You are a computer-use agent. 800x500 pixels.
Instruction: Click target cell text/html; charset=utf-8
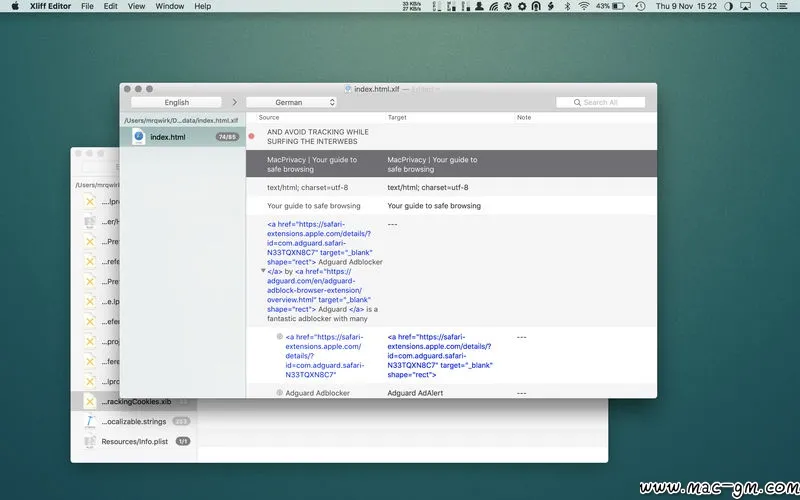click(x=428, y=187)
